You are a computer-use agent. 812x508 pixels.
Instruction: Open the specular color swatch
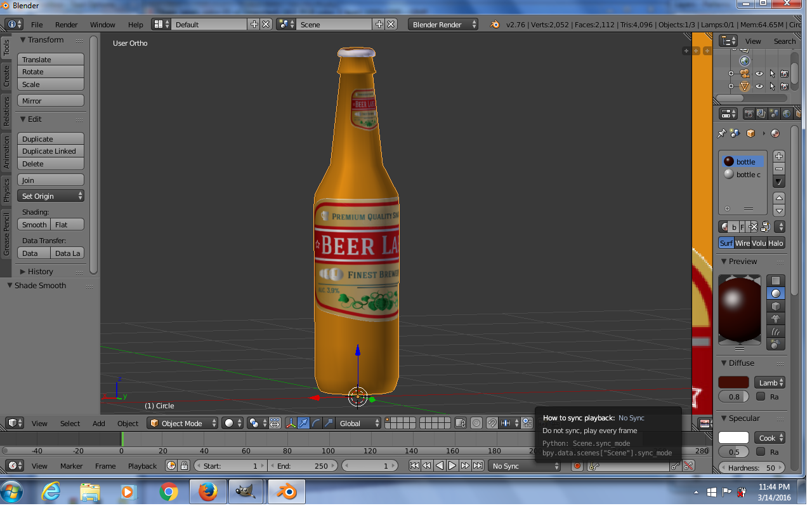(x=733, y=438)
